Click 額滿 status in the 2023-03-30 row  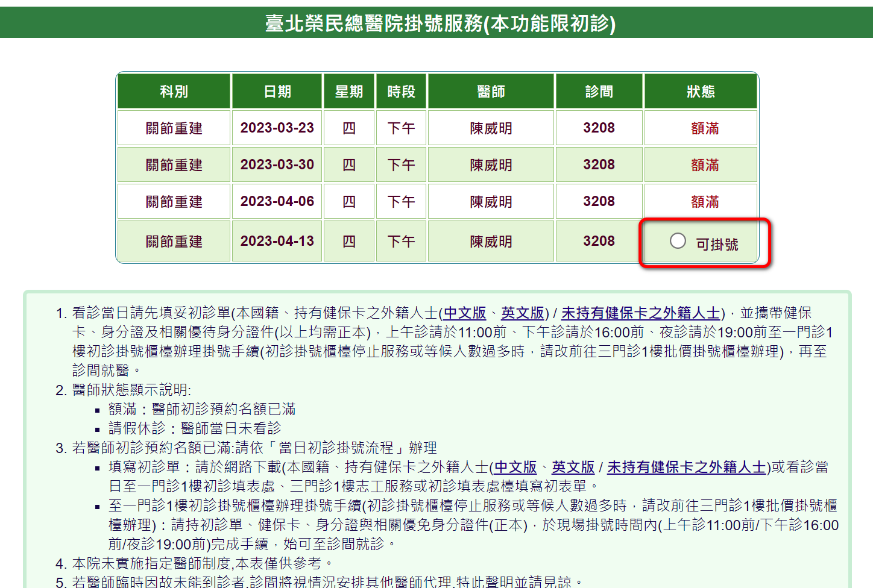pos(705,165)
